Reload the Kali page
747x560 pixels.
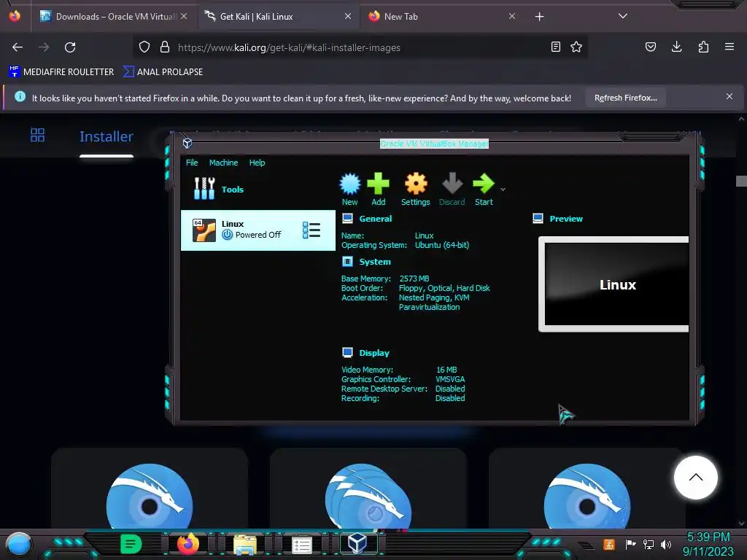[x=70, y=47]
